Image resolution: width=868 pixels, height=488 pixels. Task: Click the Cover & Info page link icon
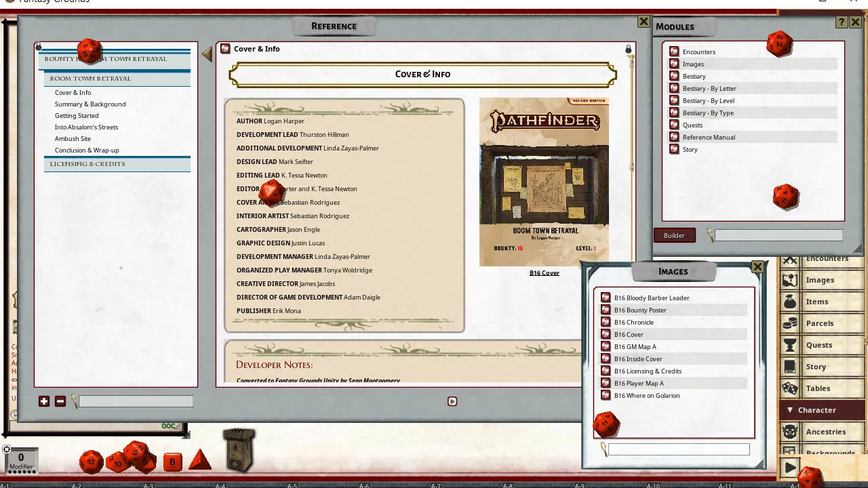pos(225,49)
